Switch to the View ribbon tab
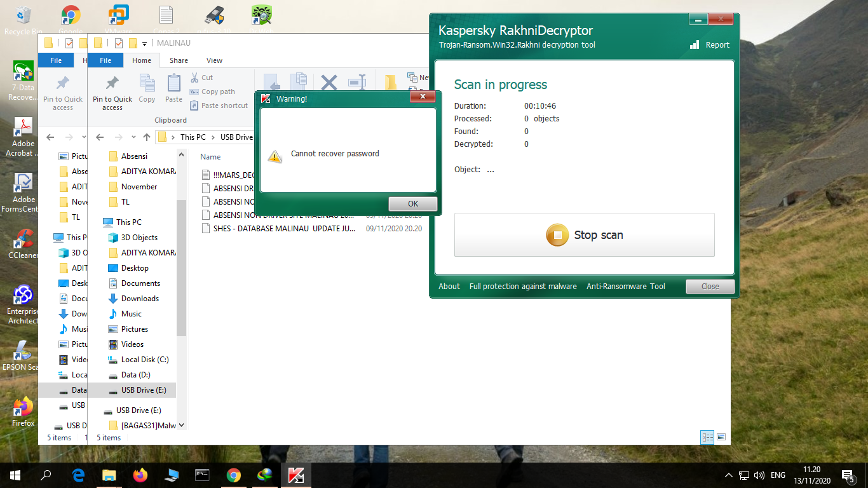The width and height of the screenshot is (868, 488). 215,60
